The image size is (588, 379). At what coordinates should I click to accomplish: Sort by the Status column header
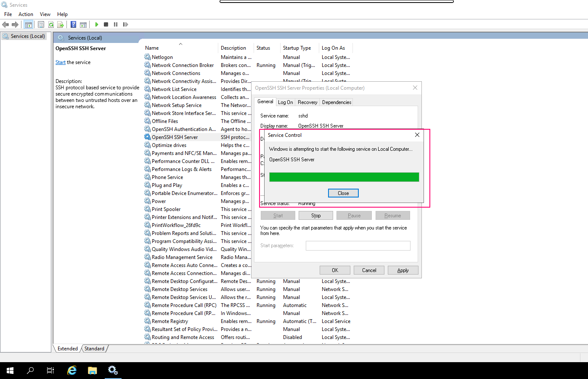tap(268, 48)
